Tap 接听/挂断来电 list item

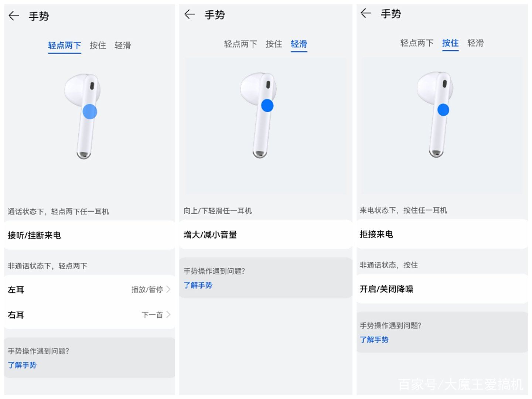pyautogui.click(x=89, y=235)
